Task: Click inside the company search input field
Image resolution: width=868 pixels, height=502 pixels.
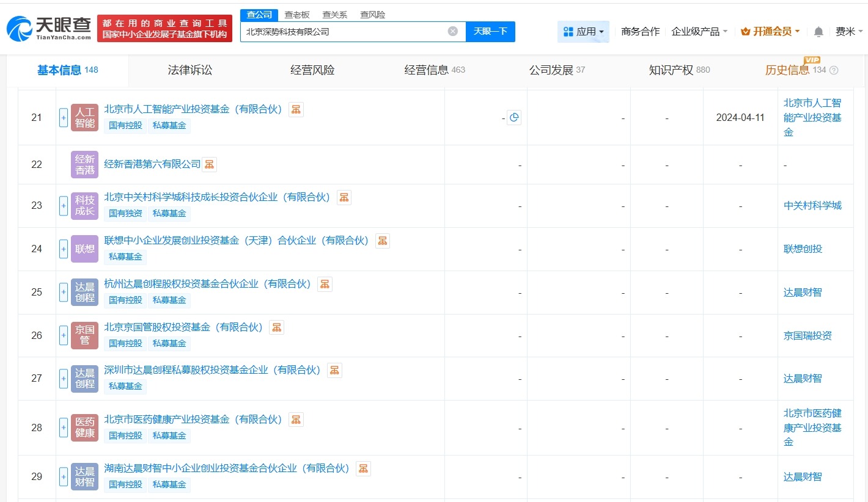Action: (x=342, y=31)
